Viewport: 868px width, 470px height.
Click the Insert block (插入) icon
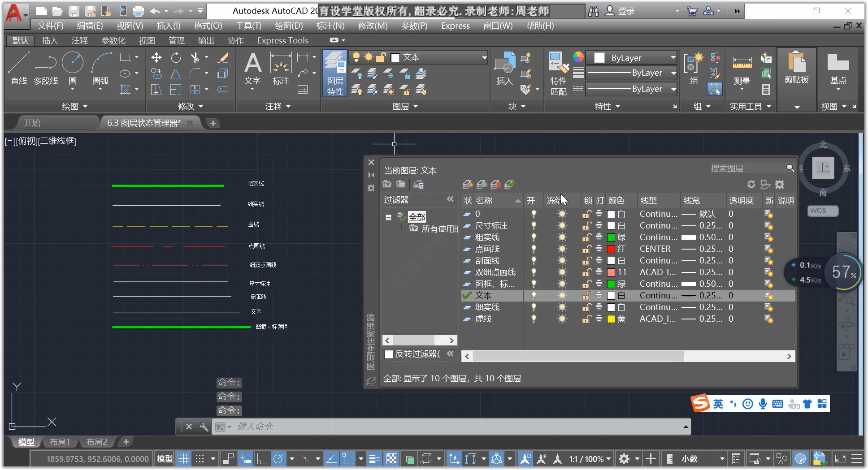504,68
